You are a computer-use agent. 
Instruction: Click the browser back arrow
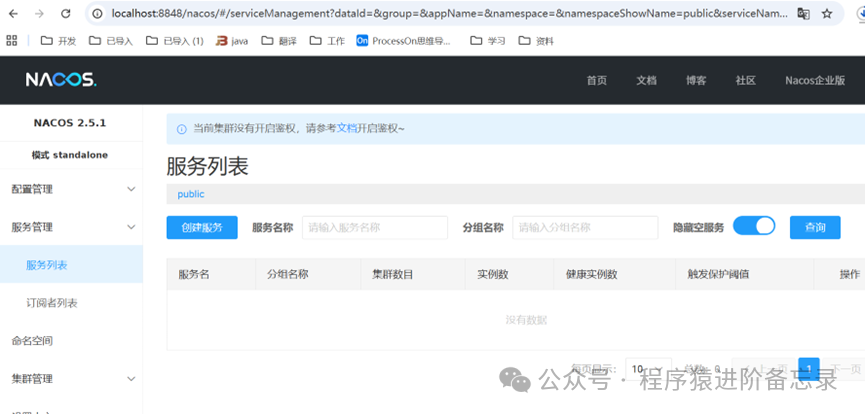click(x=14, y=14)
